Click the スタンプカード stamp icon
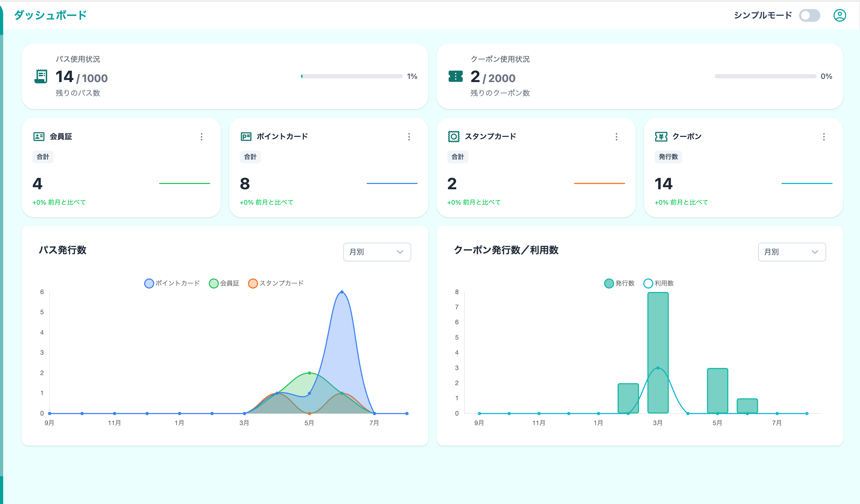 (454, 136)
